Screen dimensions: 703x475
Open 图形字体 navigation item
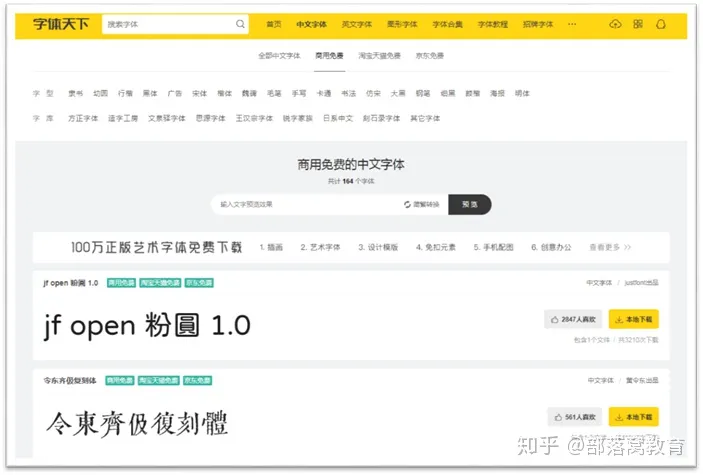pyautogui.click(x=402, y=24)
